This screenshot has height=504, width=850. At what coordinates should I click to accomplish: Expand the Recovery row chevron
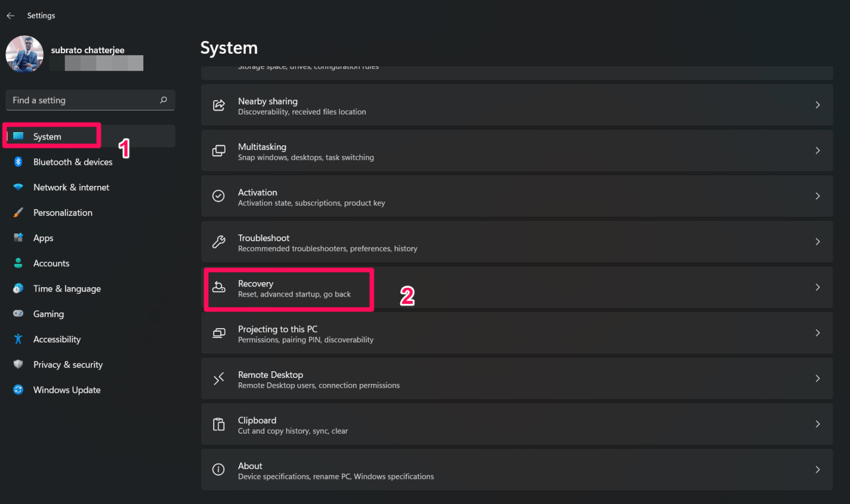click(x=817, y=287)
